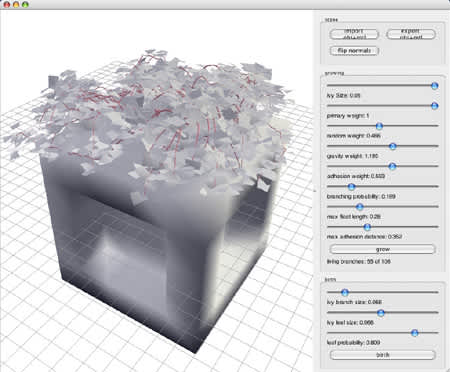Viewport: 450px width, 372px height.
Task: Click the adhesion weight value label
Action: click(356, 176)
